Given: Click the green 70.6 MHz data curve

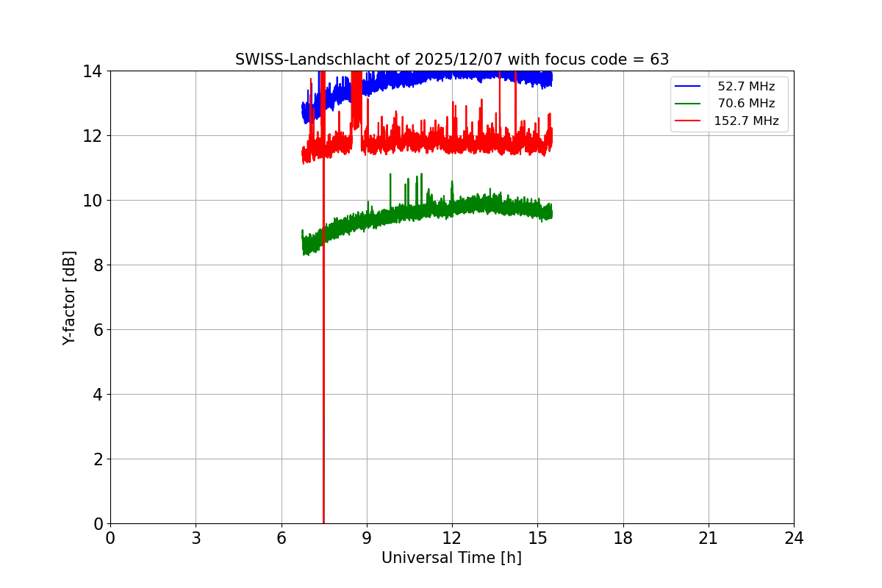Looking at the screenshot, I should click(426, 213).
